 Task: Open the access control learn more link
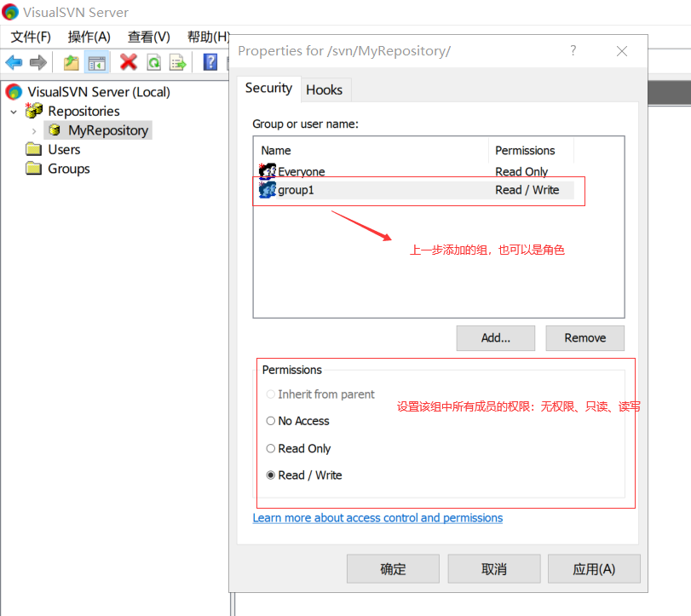(377, 518)
